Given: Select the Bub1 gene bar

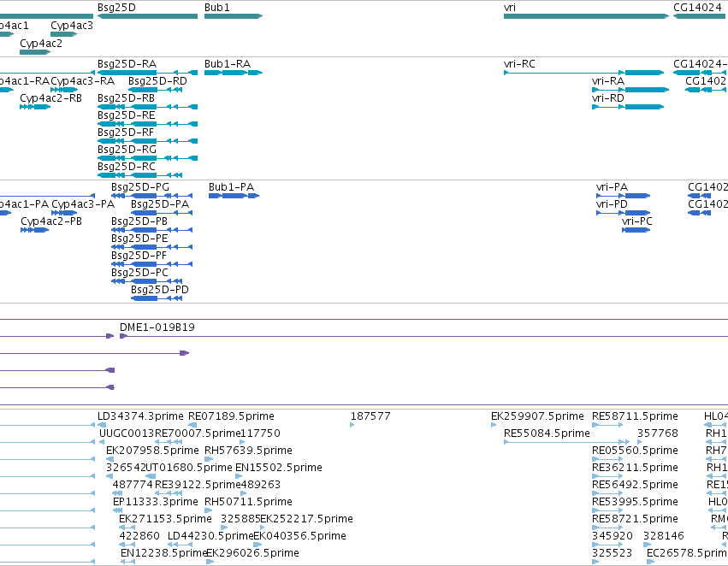Looking at the screenshot, I should pyautogui.click(x=234, y=16).
